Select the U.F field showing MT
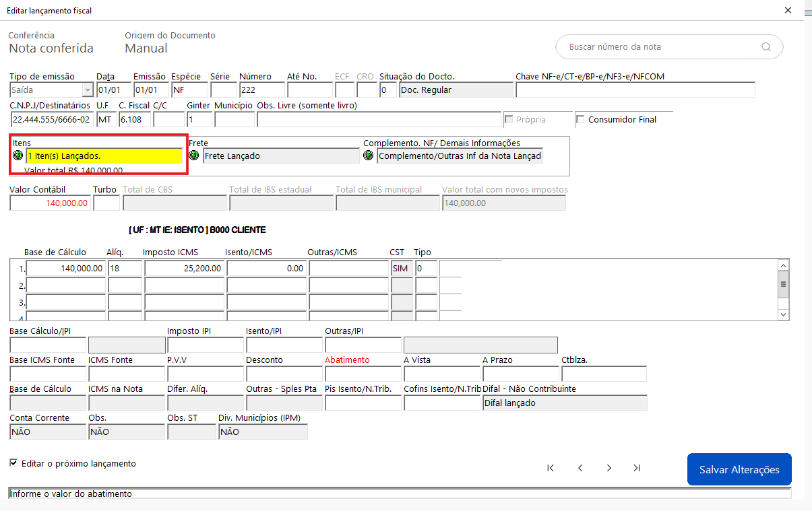 pos(106,119)
